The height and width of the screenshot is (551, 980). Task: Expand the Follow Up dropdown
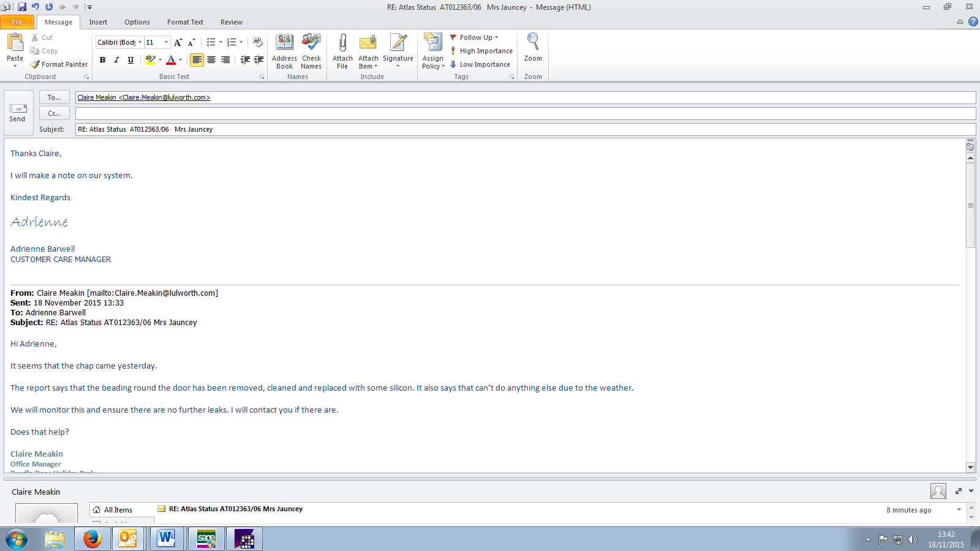[x=496, y=37]
